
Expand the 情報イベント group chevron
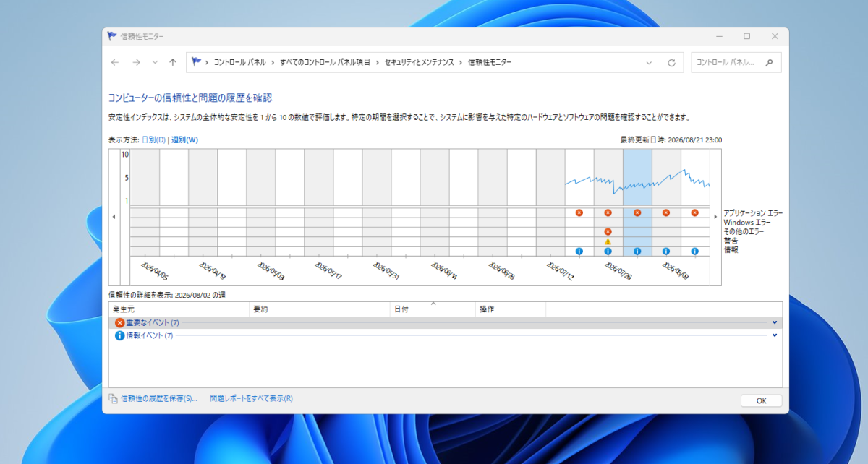(x=775, y=335)
